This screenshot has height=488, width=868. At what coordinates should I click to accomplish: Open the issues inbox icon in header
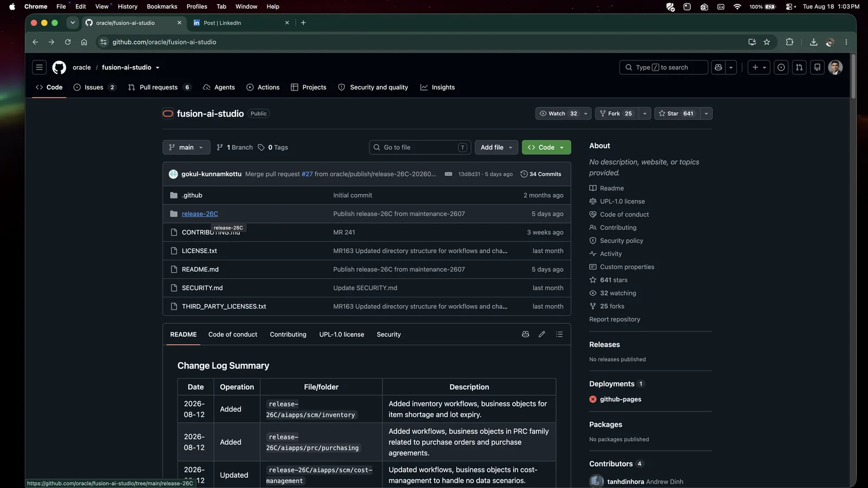(781, 67)
